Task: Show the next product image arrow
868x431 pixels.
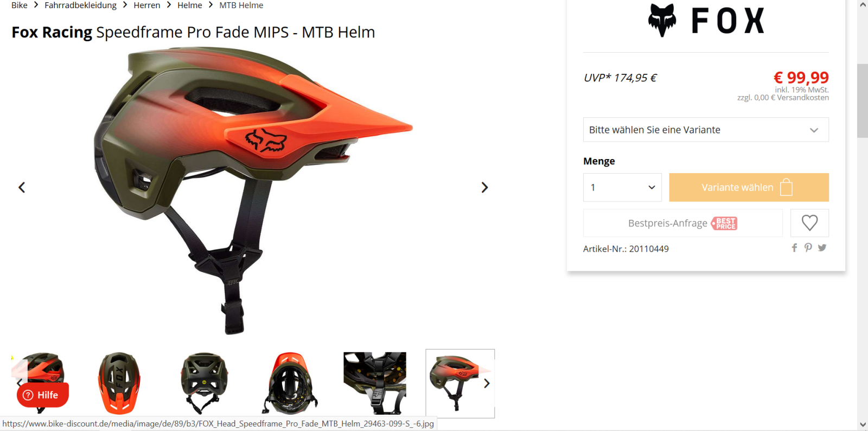Action: 484,187
